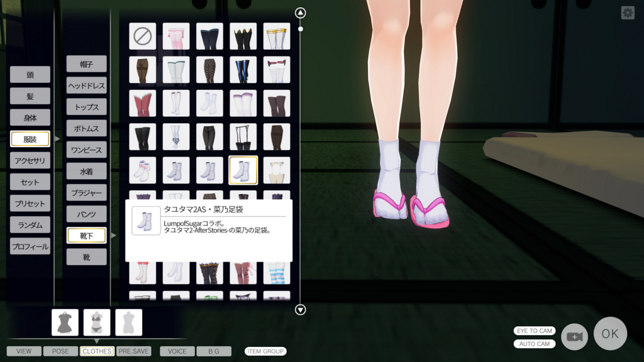The image size is (644, 362).
Task: Click the scrollbar handle of the item list
Action: point(301,29)
